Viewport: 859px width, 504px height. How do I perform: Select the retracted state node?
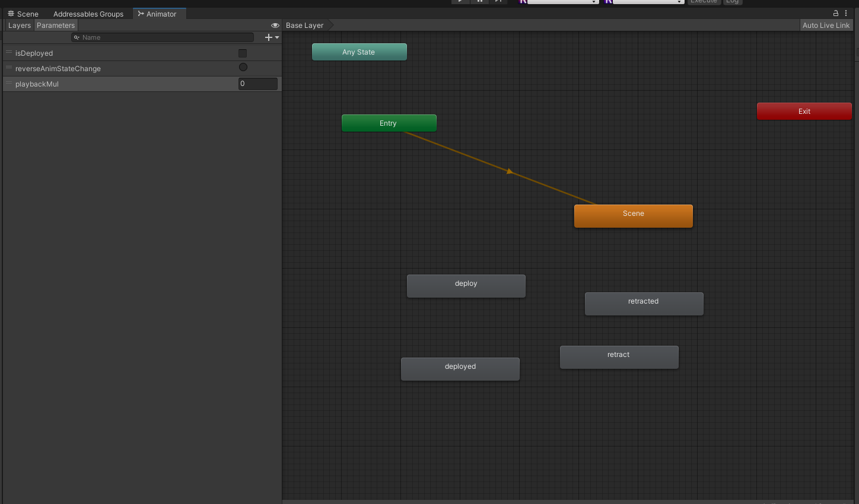(644, 304)
